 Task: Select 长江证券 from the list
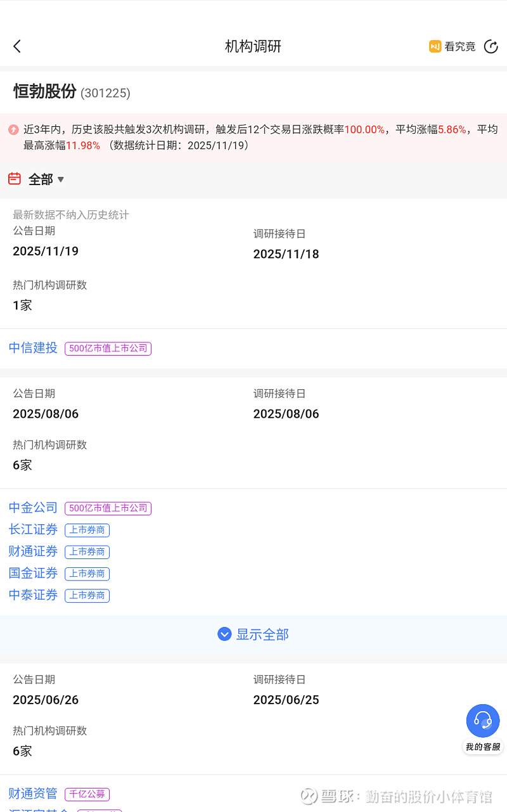33,529
